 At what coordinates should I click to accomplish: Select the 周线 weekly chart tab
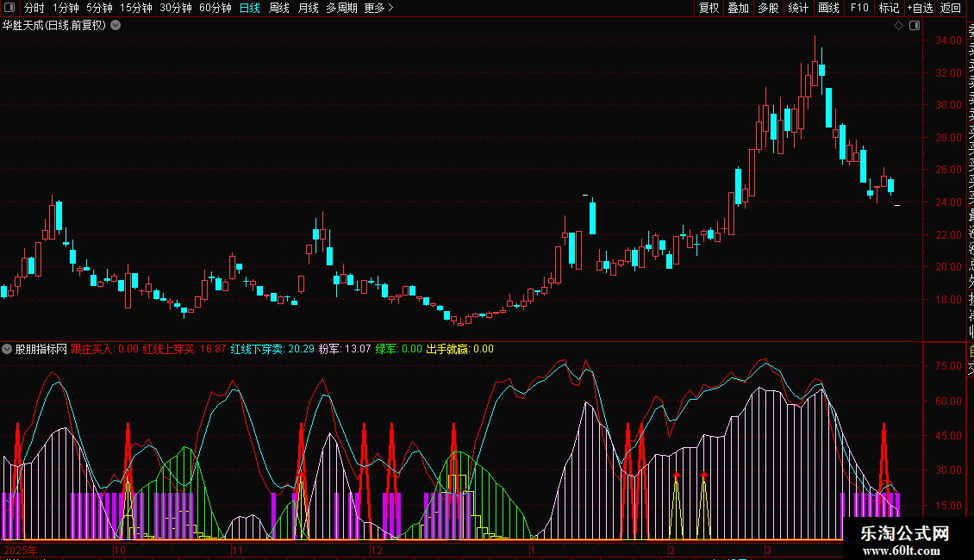(279, 8)
